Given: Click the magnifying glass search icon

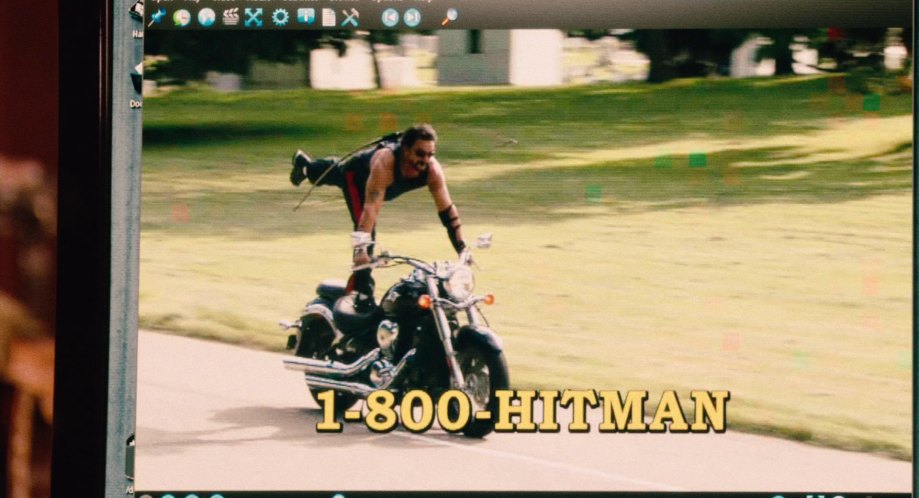Looking at the screenshot, I should pyautogui.click(x=449, y=17).
